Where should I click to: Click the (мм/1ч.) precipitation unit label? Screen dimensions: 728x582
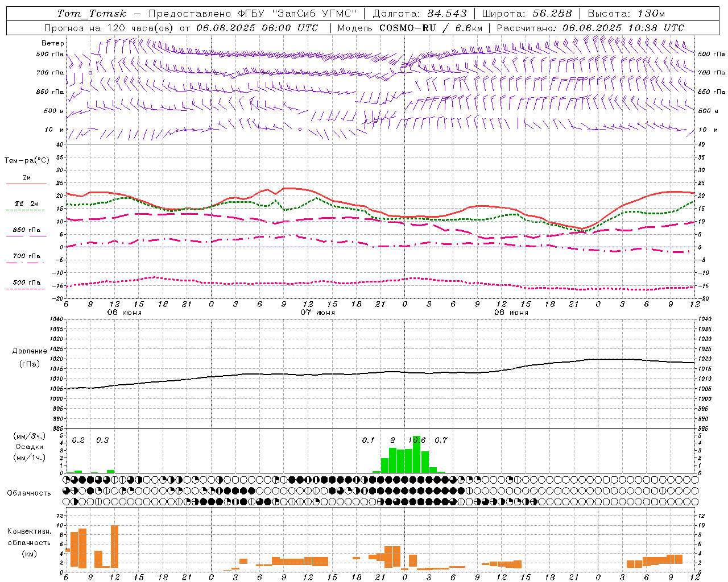(x=30, y=457)
